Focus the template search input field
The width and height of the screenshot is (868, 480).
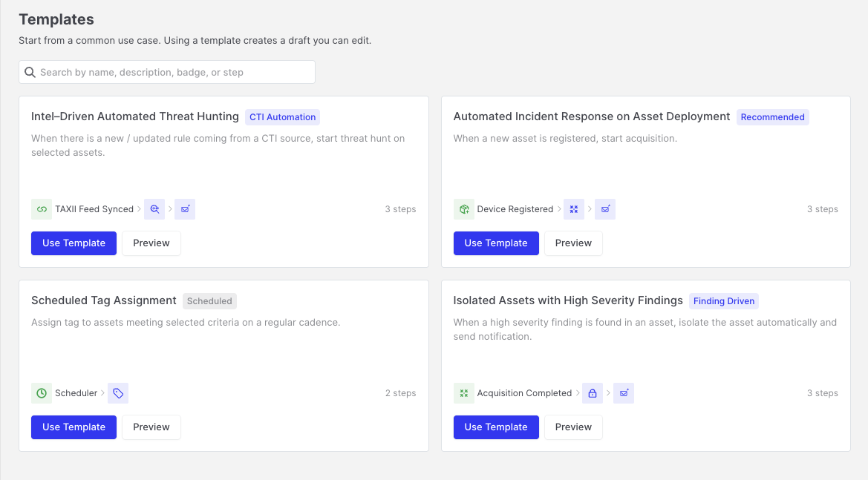[167, 73]
